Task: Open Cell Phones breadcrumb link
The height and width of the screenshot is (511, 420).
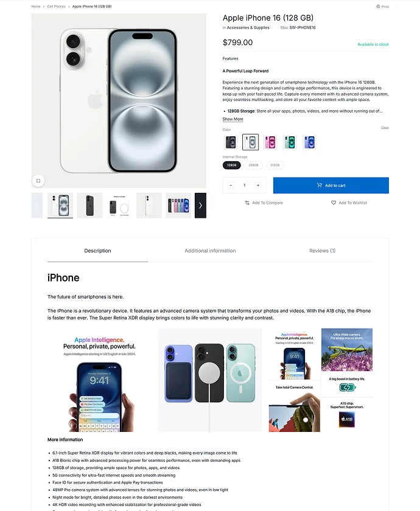Action: pyautogui.click(x=56, y=6)
